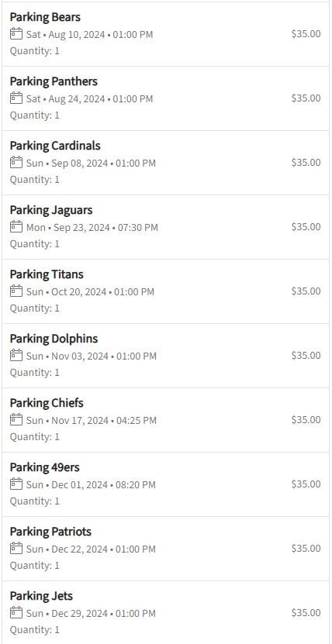The image size is (332, 644).
Task: Click the calendar icon for Parking Patriots
Action: tap(16, 549)
